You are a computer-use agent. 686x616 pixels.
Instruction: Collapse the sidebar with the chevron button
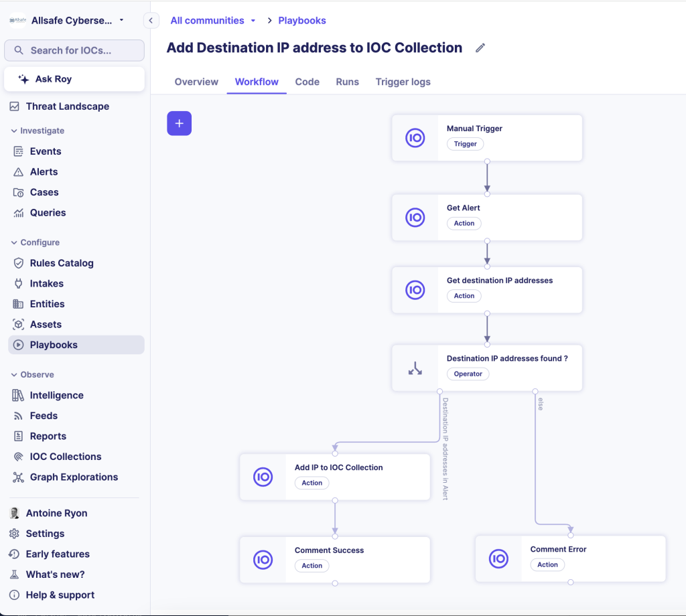(151, 21)
